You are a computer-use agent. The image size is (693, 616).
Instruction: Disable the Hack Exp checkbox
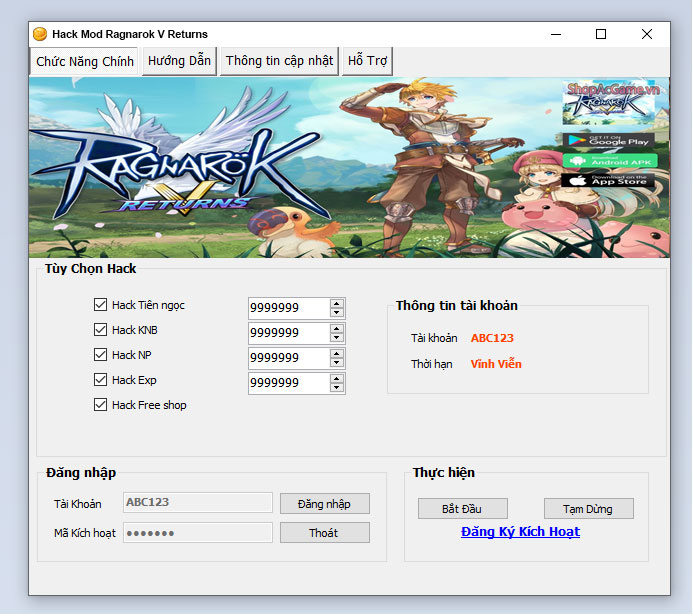click(100, 380)
